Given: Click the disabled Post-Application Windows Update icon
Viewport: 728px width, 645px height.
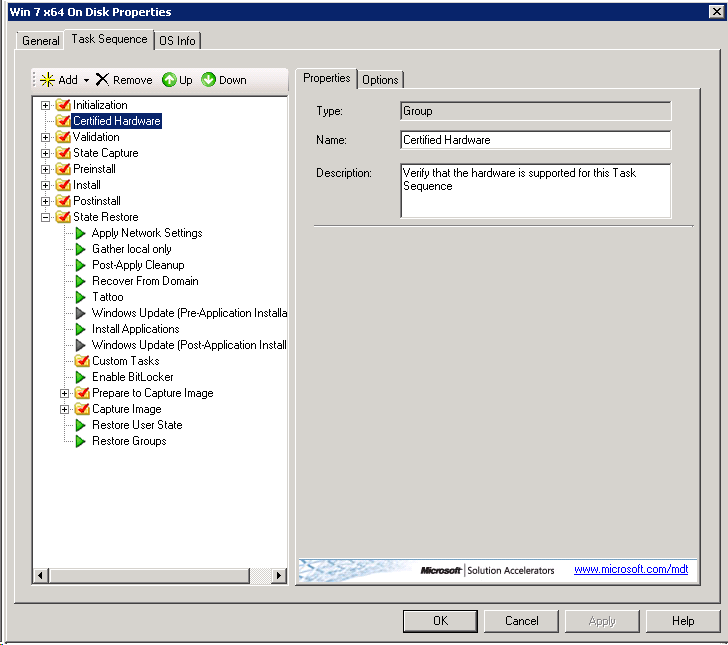Looking at the screenshot, I should point(80,345).
